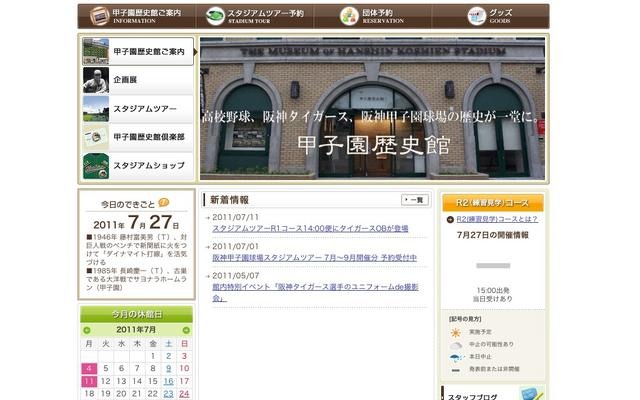The image size is (640, 400).
Task: Click the arrow icon beside R2コースとは？
Action: point(450,220)
